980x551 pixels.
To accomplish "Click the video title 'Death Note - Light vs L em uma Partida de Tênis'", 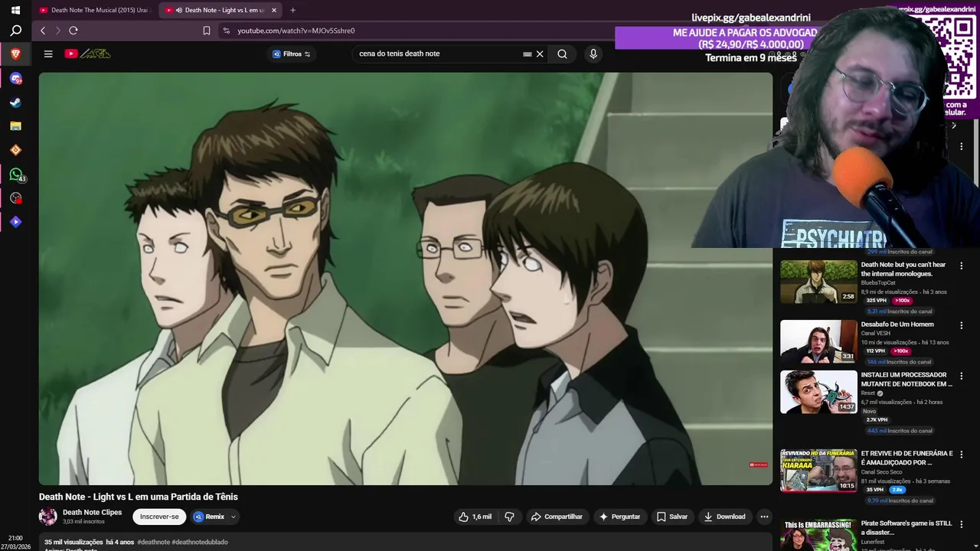I will 139,497.
